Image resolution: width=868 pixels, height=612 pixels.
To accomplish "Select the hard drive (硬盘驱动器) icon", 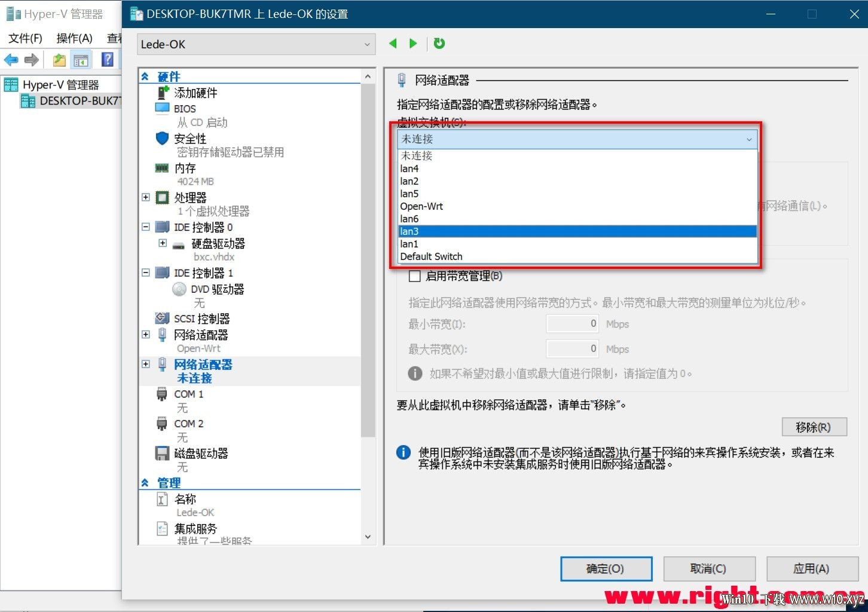I will pyautogui.click(x=179, y=244).
